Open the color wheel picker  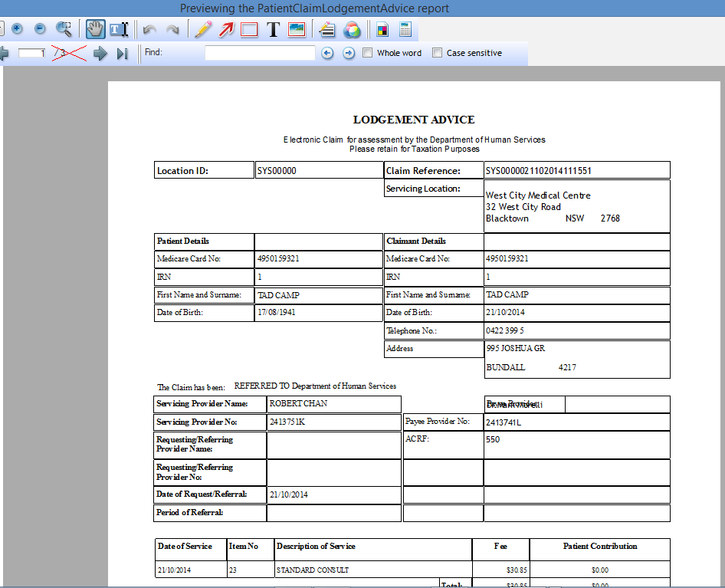(352, 30)
